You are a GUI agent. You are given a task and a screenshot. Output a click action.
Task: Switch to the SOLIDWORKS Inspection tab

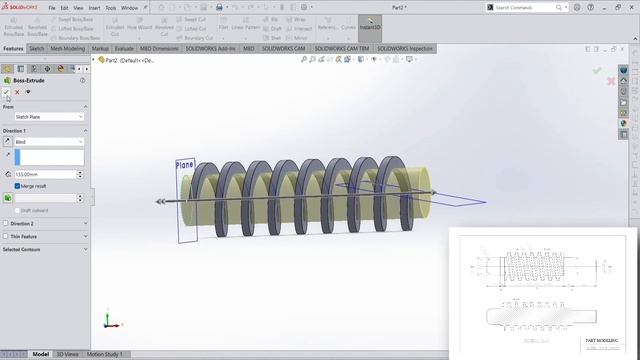coord(404,49)
